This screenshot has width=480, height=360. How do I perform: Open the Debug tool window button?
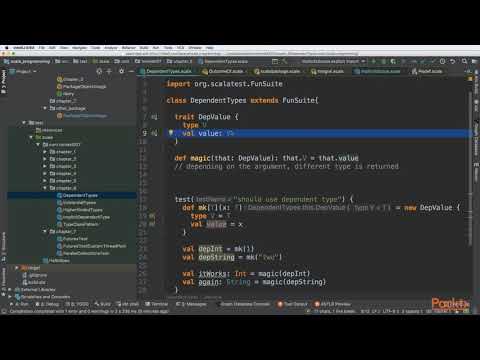[47, 304]
